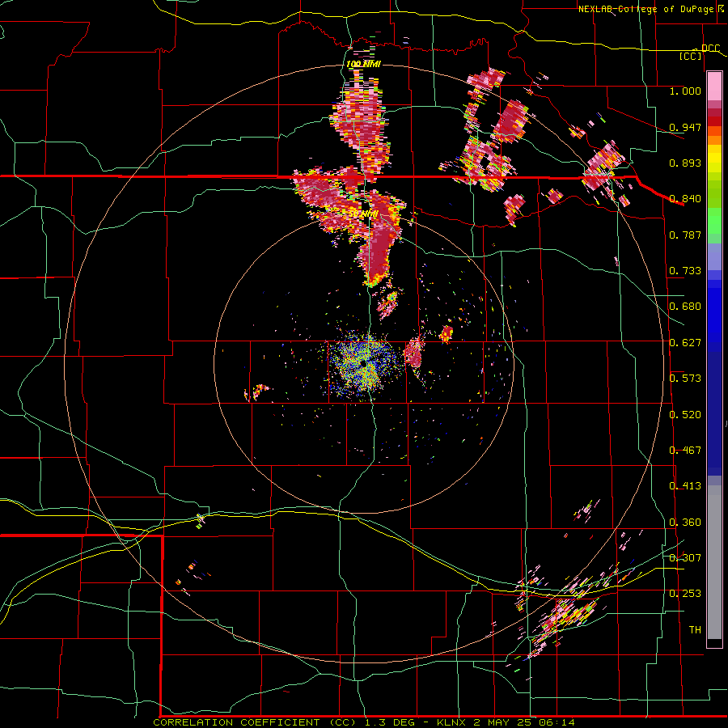Viewport: 728px width, 728px height.
Task: Click the KLNX station identifier in the caption
Action: tap(453, 722)
